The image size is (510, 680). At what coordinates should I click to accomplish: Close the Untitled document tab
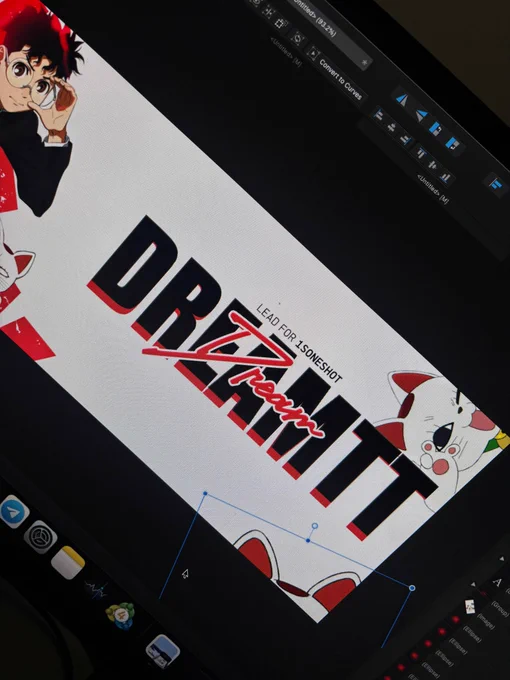tap(365, 63)
